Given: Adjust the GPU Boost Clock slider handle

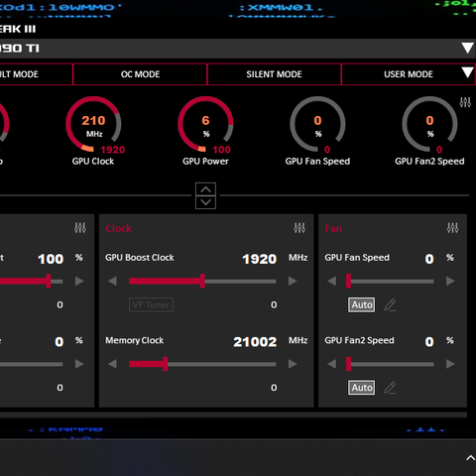Looking at the screenshot, I should tap(202, 282).
